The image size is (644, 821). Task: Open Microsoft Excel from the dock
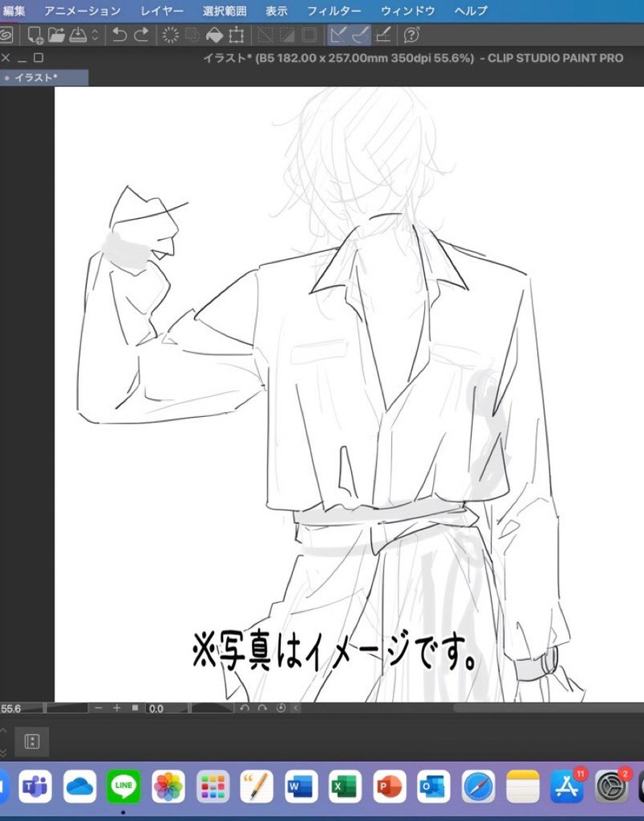tap(345, 786)
